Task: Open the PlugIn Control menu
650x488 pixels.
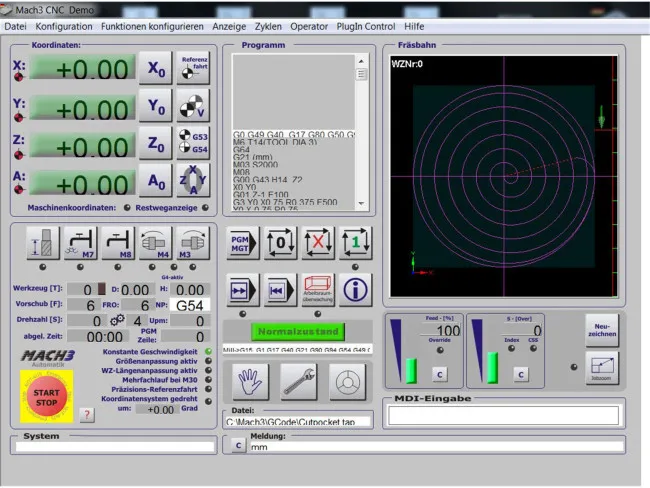Action: coord(367,26)
